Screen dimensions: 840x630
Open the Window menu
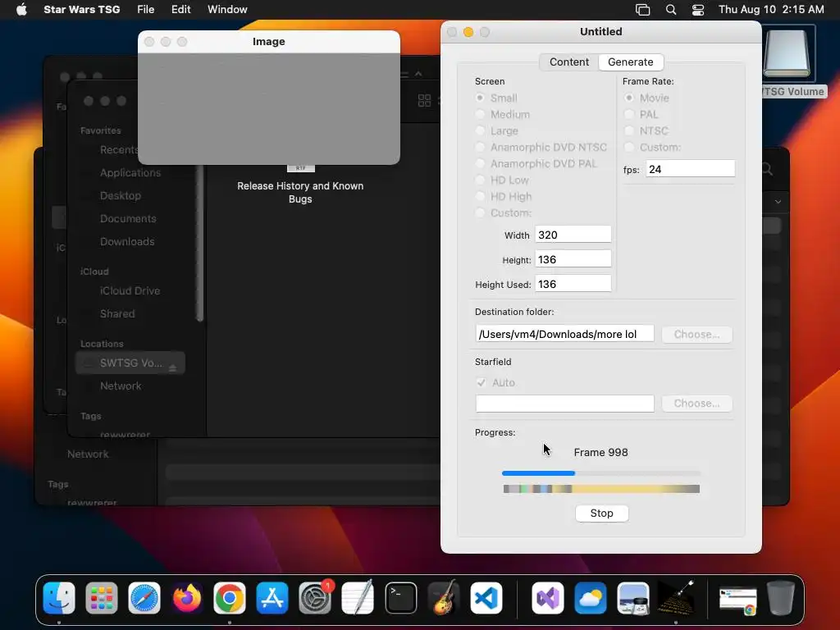pyautogui.click(x=227, y=10)
